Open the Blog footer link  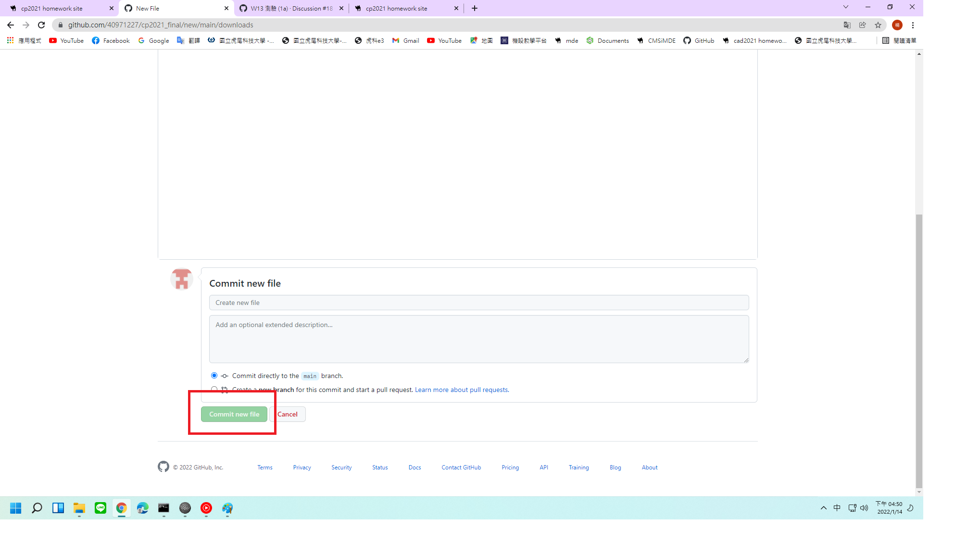pos(616,468)
